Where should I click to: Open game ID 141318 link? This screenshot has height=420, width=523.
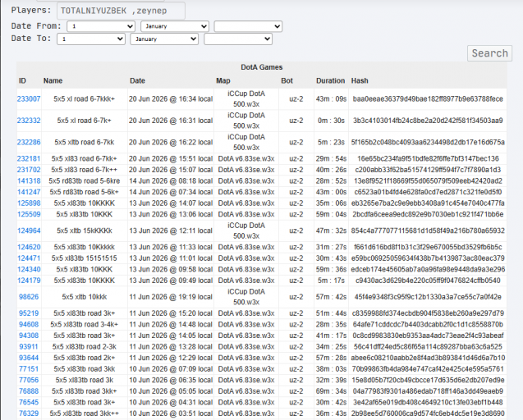pos(29,181)
